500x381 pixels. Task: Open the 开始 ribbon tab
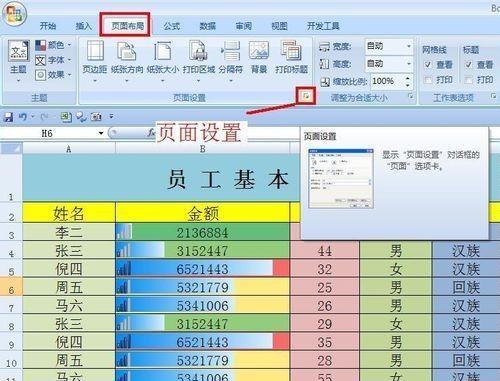48,26
